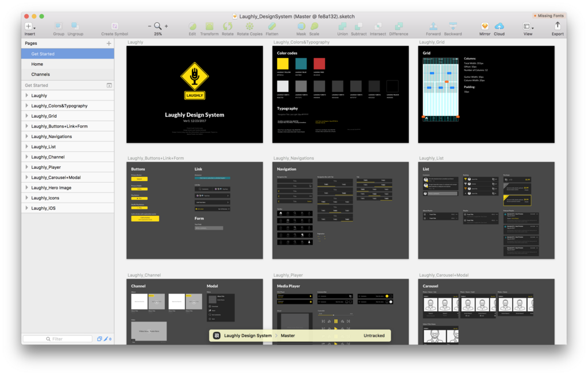Toggle the slice filter pencil icon
588x375 pixels.
point(106,339)
